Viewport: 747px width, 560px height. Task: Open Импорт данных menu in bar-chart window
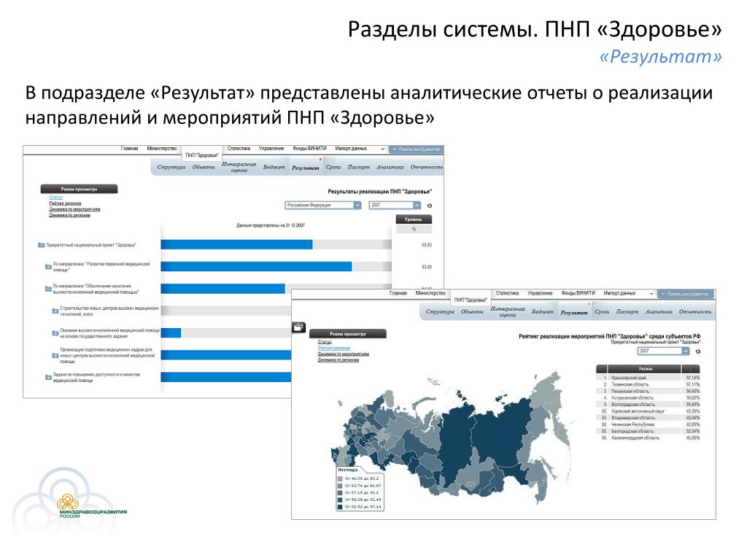click(351, 149)
